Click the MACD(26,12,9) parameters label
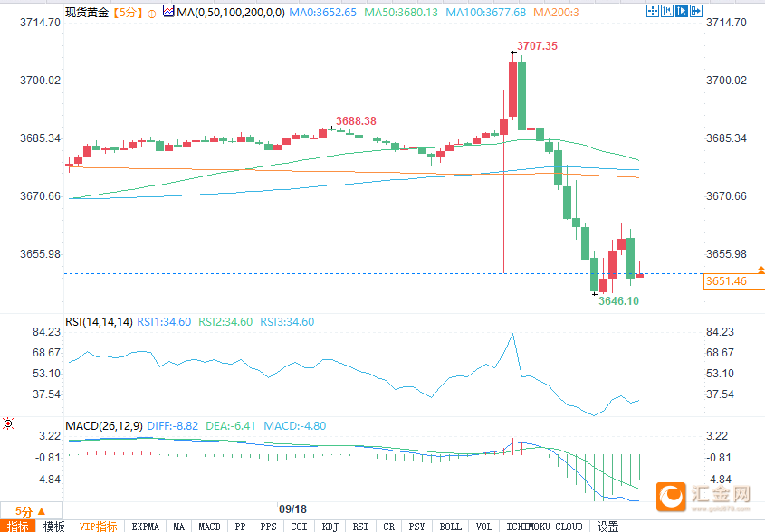 pyautogui.click(x=104, y=426)
